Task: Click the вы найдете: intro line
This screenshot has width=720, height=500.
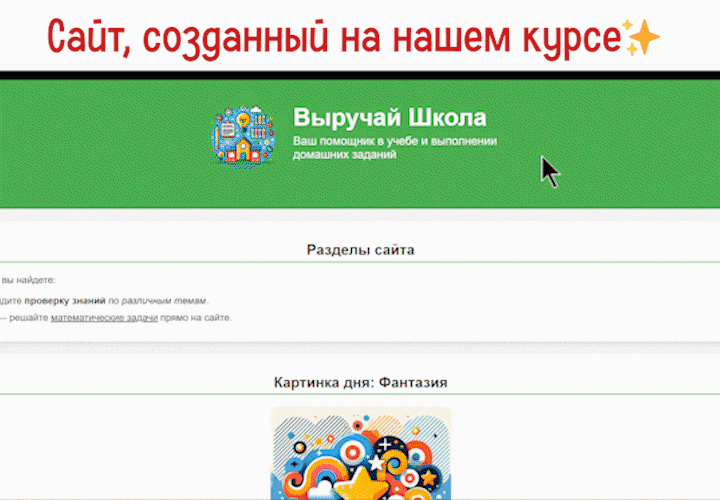Action: [28, 280]
